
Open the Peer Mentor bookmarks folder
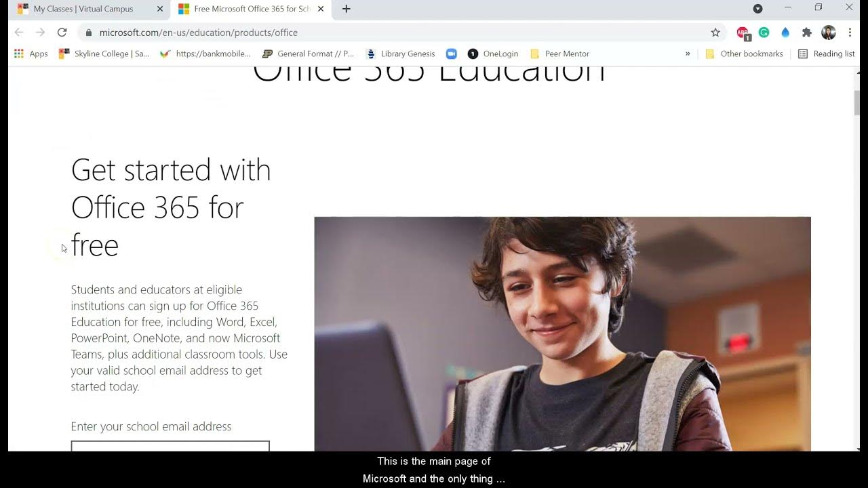[x=559, y=54]
